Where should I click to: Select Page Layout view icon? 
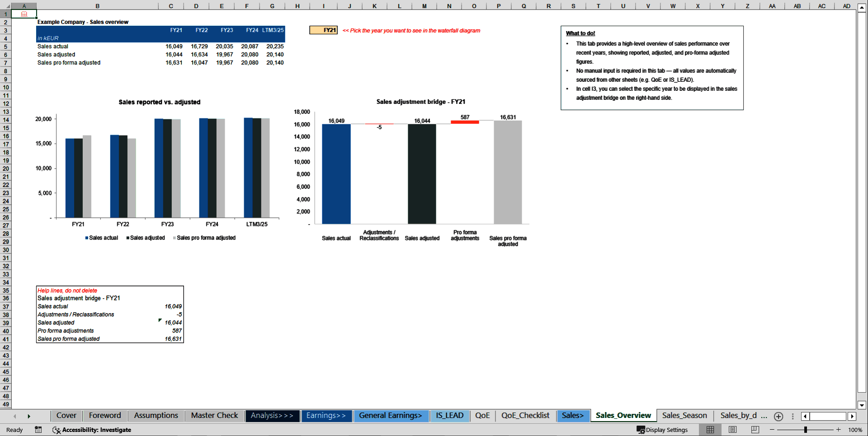(x=732, y=430)
